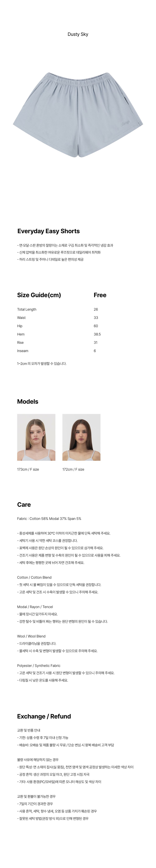Open the 172cm model photo
The width and height of the screenshot is (156, 868).
(x=81, y=437)
